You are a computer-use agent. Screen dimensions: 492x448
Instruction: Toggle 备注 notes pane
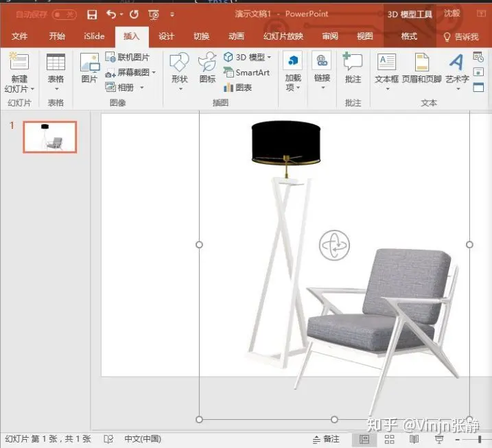[x=327, y=439]
